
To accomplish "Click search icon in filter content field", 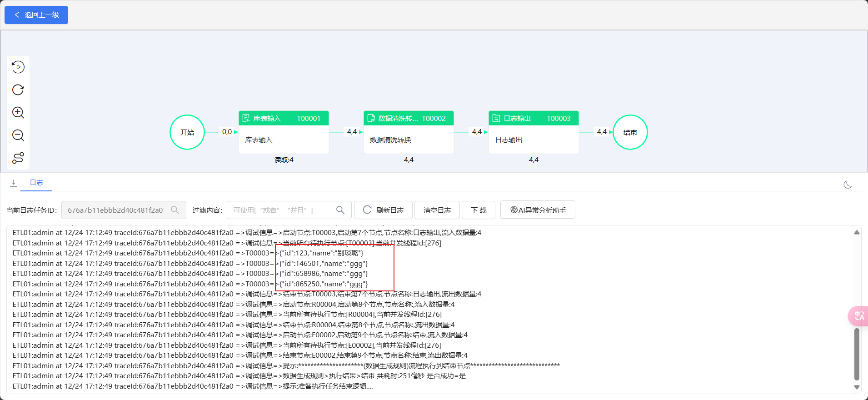I will pos(340,210).
